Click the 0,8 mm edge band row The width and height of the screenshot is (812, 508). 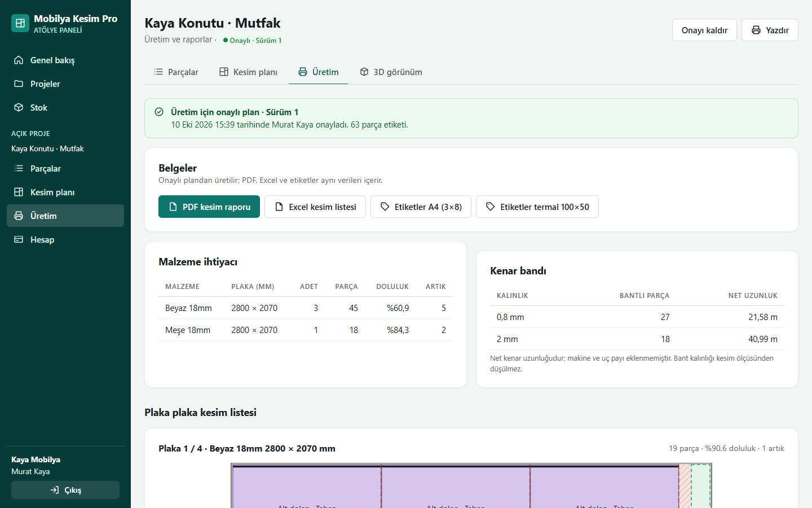point(637,317)
